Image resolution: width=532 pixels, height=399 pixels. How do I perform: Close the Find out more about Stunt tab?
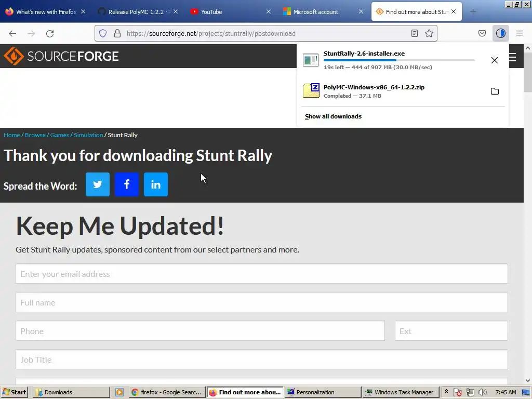pyautogui.click(x=454, y=11)
